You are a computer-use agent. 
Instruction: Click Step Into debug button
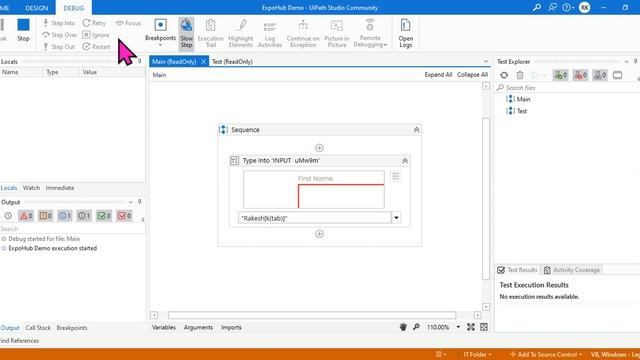[x=59, y=23]
